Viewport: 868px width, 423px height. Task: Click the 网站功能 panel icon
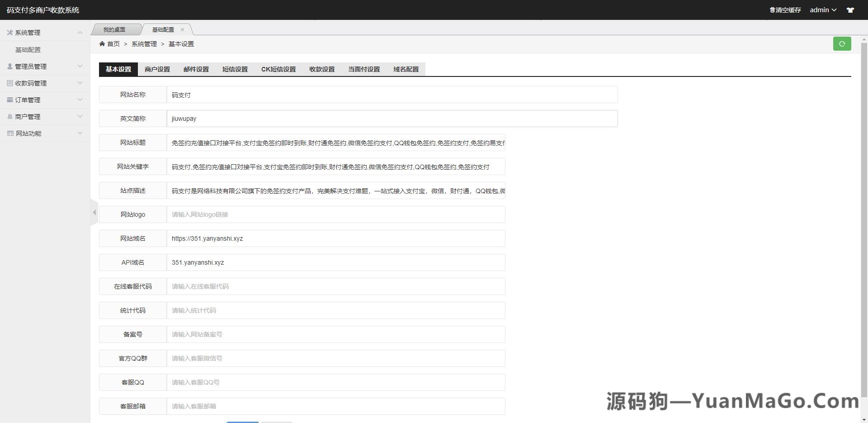pos(9,133)
